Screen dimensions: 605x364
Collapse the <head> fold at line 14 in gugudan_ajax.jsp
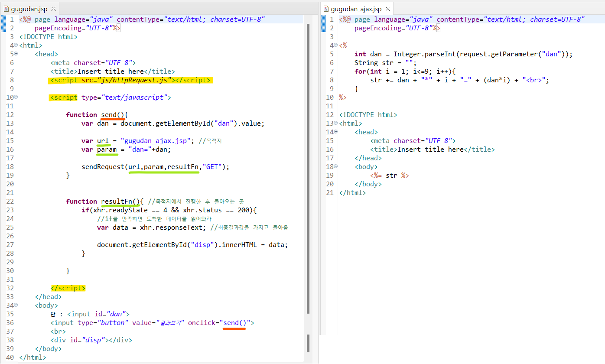336,132
